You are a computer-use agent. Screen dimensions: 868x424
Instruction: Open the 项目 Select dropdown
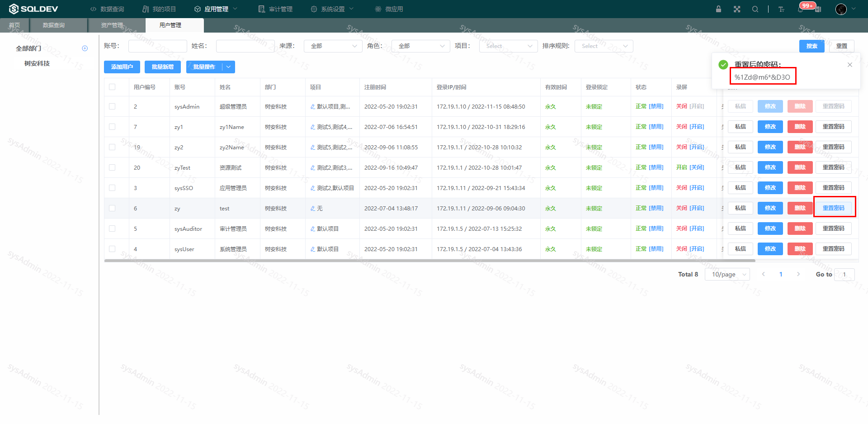[x=509, y=46]
